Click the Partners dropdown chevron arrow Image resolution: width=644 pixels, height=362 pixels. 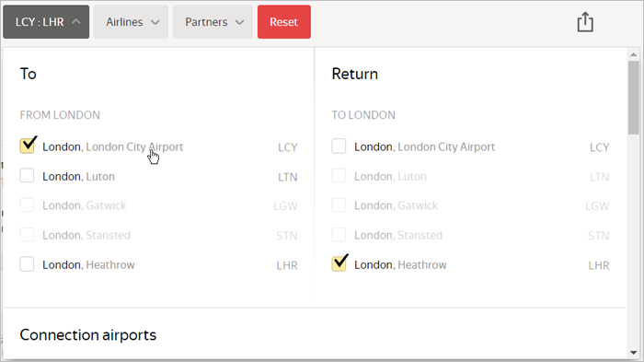pyautogui.click(x=239, y=22)
